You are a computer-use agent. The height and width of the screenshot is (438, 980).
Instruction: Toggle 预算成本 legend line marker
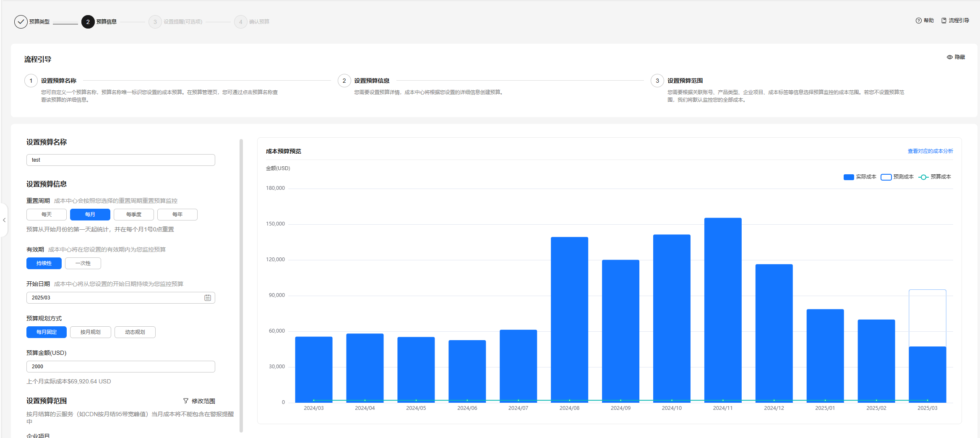(923, 177)
